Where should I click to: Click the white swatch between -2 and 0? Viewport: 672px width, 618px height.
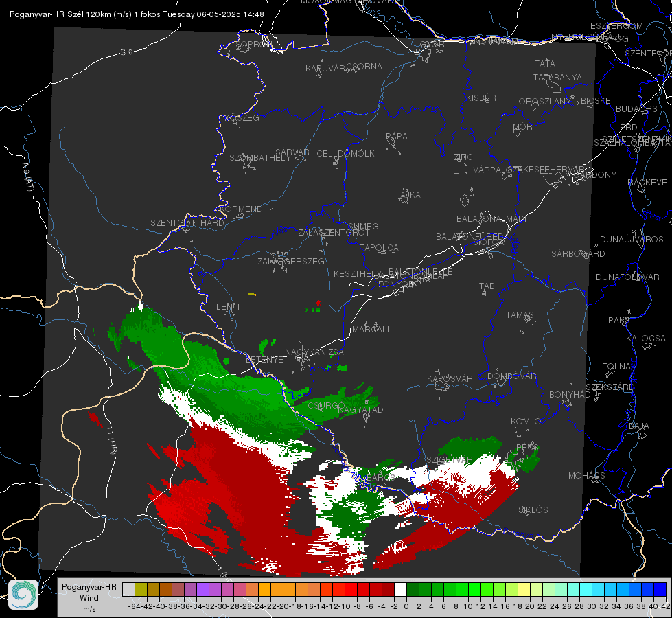(x=400, y=590)
